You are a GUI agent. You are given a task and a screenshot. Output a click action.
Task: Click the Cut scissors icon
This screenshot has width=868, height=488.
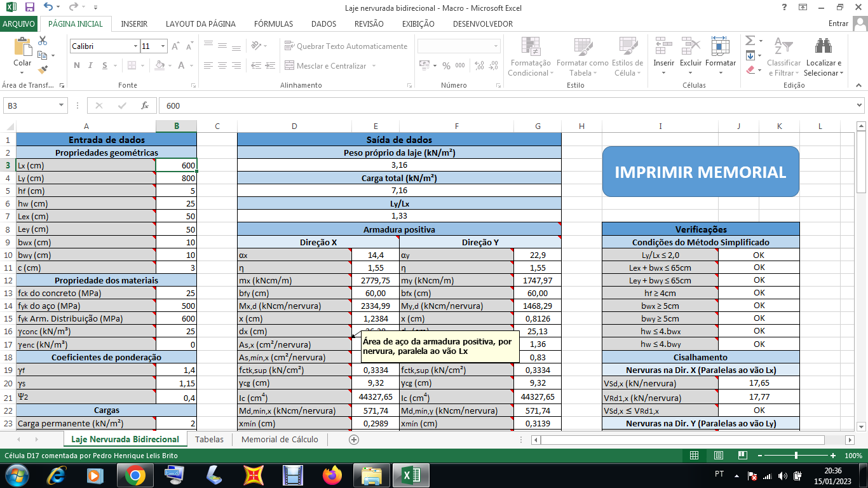tap(43, 41)
